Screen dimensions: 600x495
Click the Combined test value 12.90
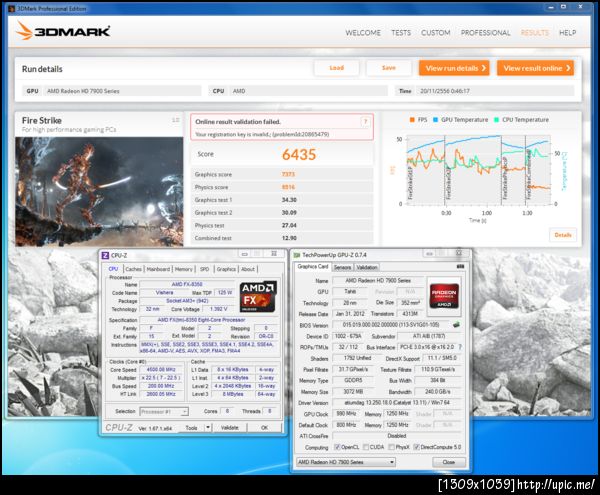click(x=289, y=238)
